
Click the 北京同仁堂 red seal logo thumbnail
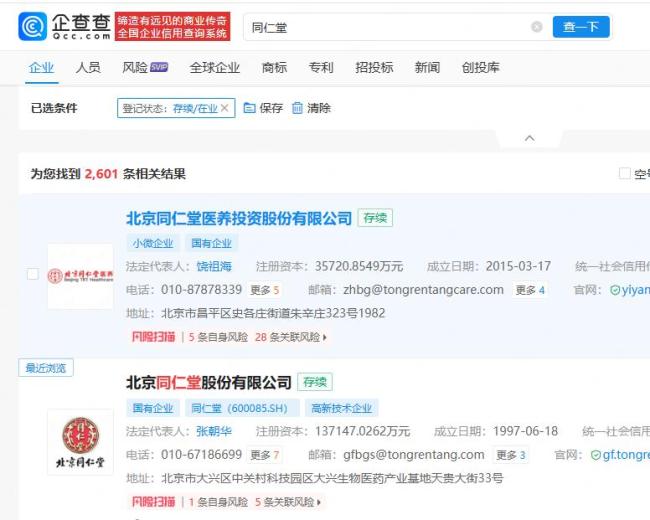(80, 442)
